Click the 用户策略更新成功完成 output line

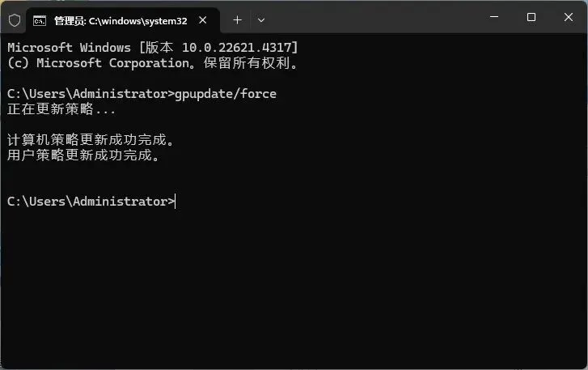click(x=83, y=155)
